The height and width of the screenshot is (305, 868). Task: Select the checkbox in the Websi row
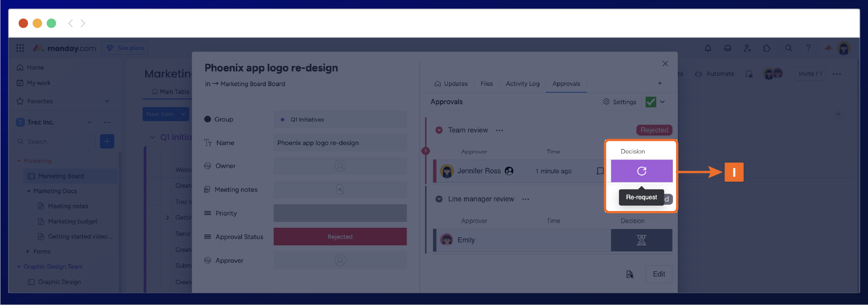click(x=154, y=170)
